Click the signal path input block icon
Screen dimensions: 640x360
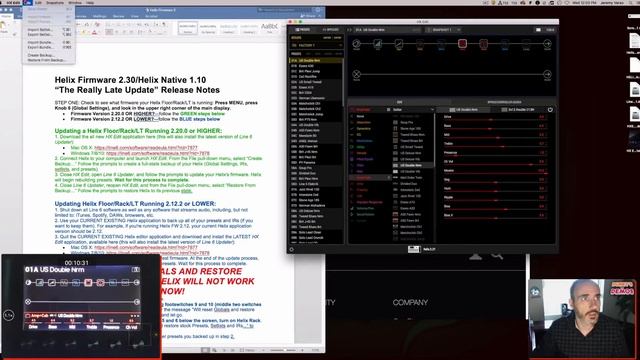pos(356,44)
